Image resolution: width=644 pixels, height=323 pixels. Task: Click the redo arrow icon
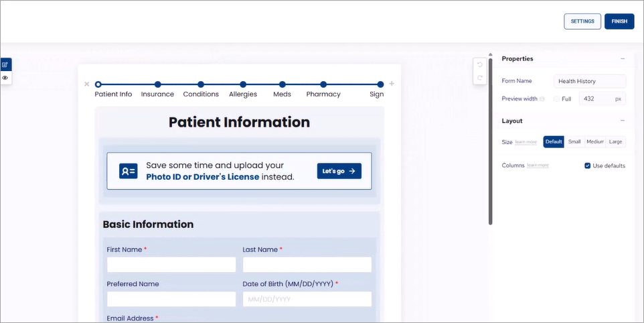(479, 78)
